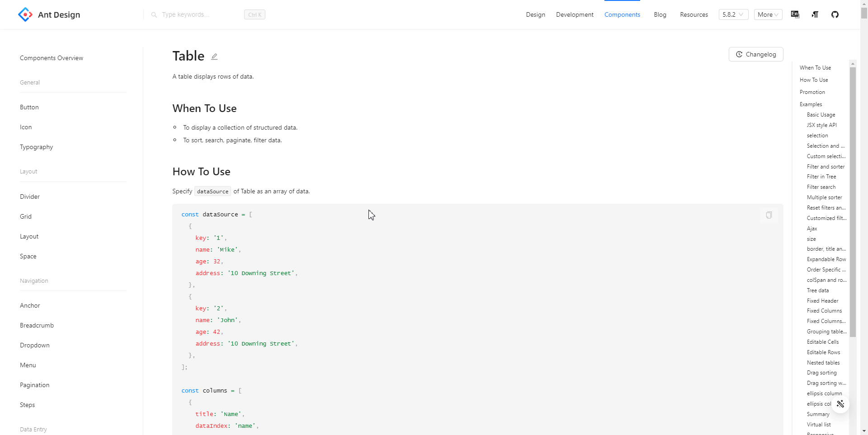Click the floating magic wand button

(841, 404)
